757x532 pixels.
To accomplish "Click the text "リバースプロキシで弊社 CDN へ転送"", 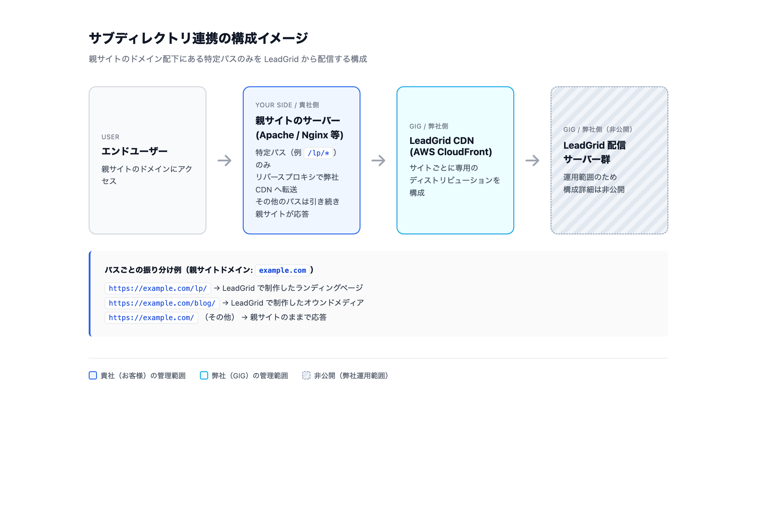I will click(x=297, y=183).
